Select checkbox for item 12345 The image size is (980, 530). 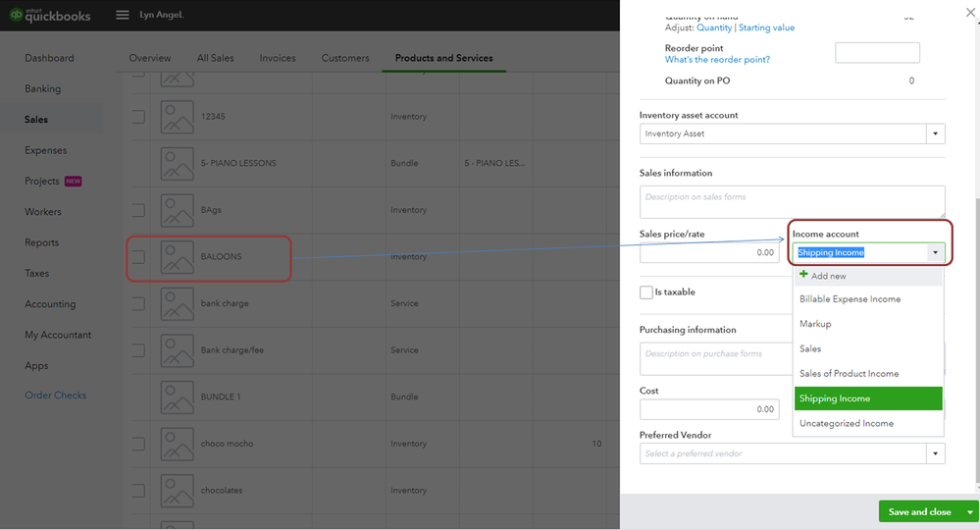click(138, 117)
